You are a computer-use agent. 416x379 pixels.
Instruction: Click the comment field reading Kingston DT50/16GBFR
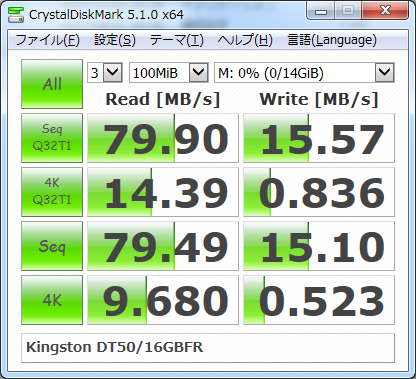pos(208,348)
